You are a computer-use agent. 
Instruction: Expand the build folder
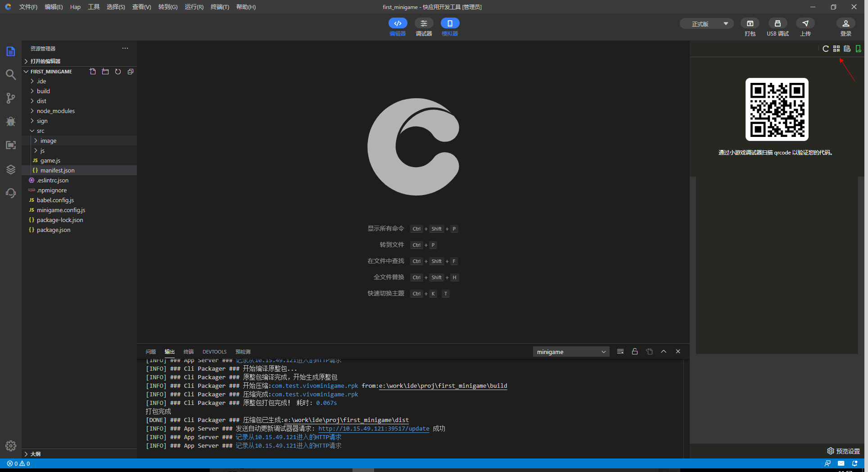click(79, 91)
